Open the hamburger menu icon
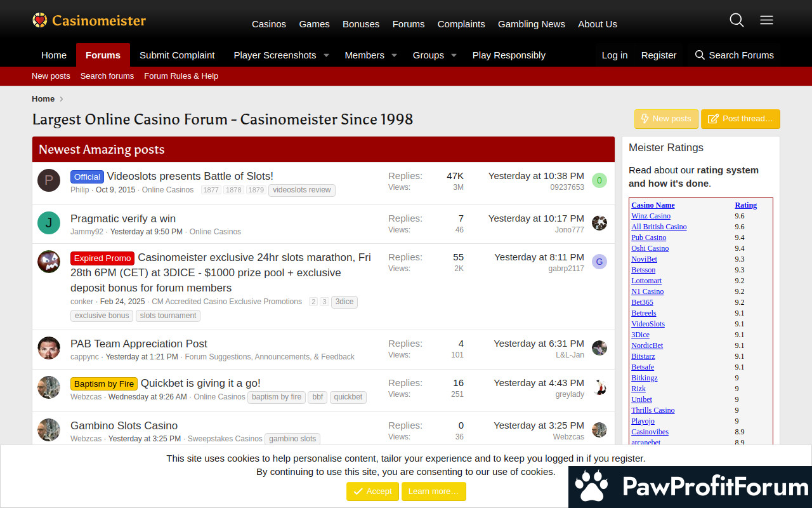Viewport: 812px width, 508px height. (766, 20)
